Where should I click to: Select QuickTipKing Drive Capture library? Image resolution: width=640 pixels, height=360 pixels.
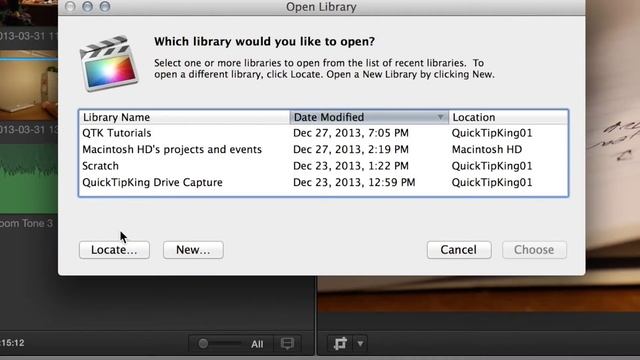pyautogui.click(x=323, y=182)
